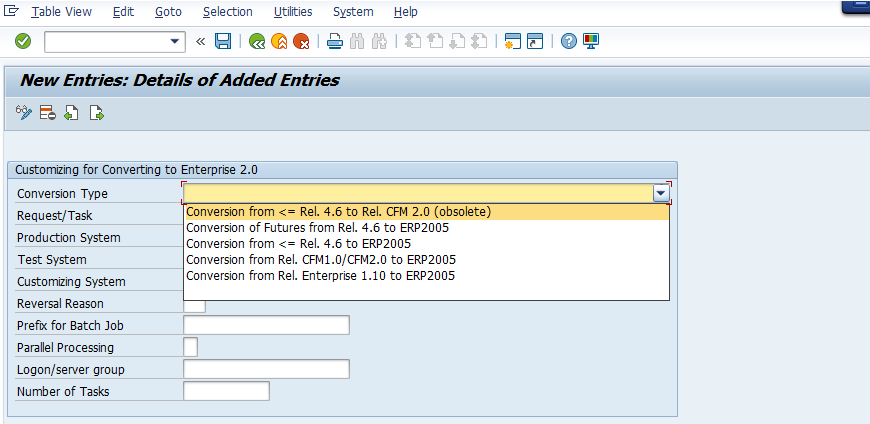
Task: Toggle Display/Change with glasses-pencil icon
Action: (x=24, y=113)
